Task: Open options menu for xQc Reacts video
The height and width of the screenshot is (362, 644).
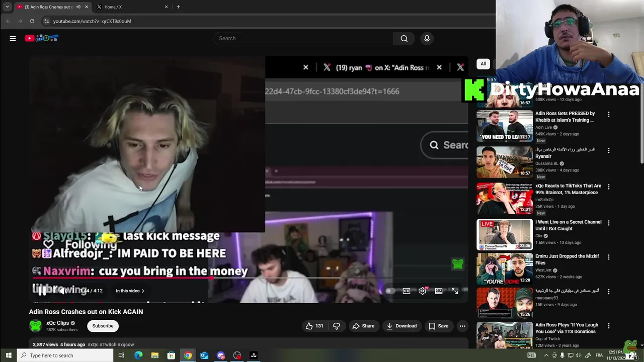Action: (x=609, y=187)
